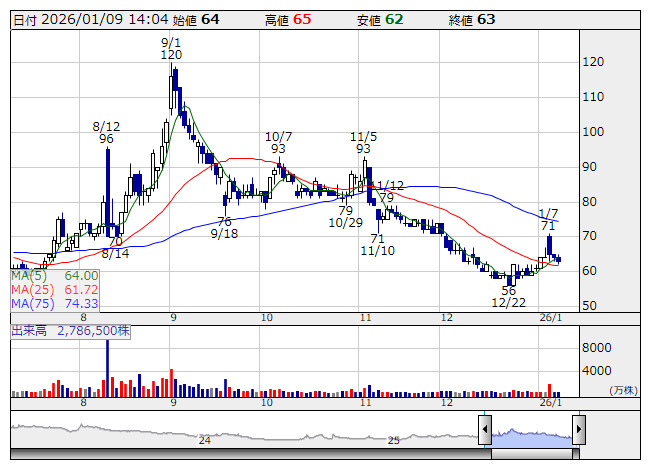The image size is (653, 470).
Task: Click the blue selected range in navigator
Action: pos(531,435)
